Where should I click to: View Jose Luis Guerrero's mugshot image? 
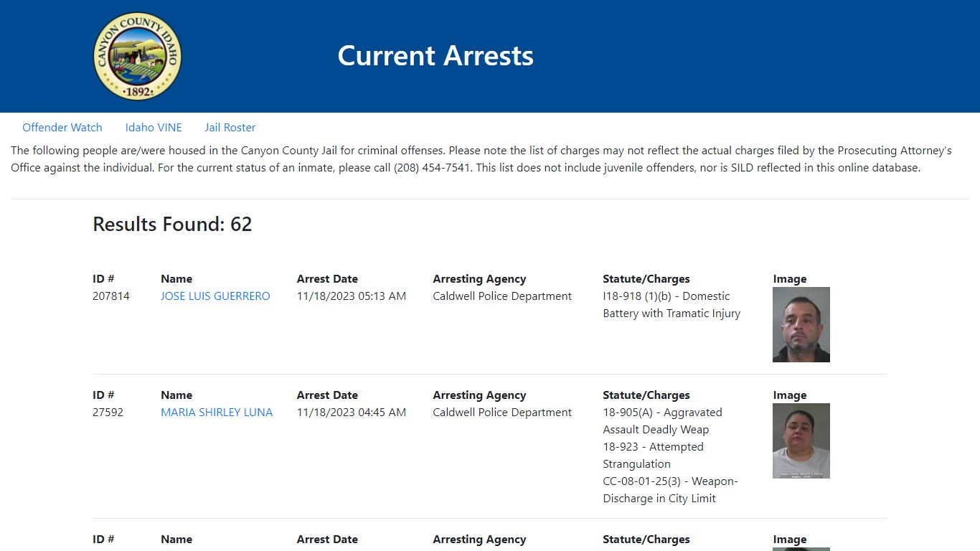(x=801, y=324)
